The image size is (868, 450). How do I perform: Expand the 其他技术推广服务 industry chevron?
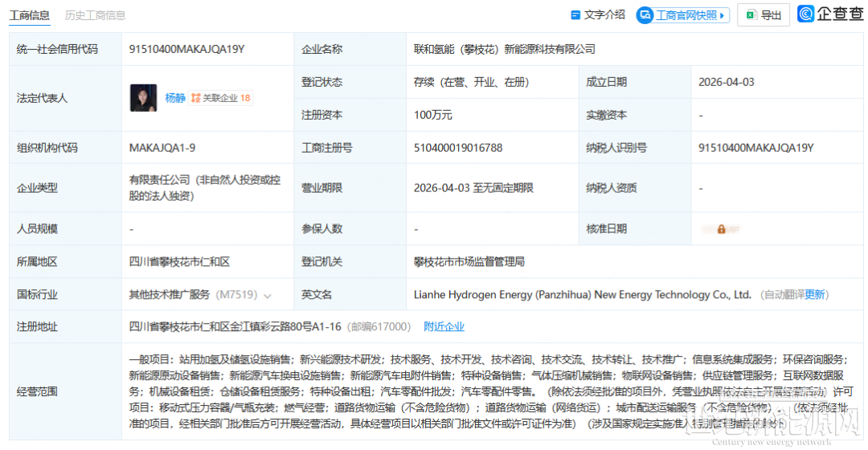pos(268,296)
